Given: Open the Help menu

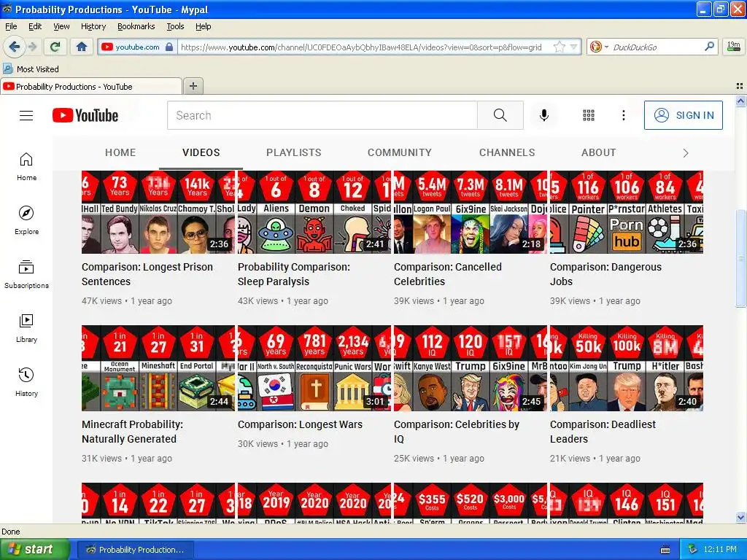Looking at the screenshot, I should (x=203, y=26).
